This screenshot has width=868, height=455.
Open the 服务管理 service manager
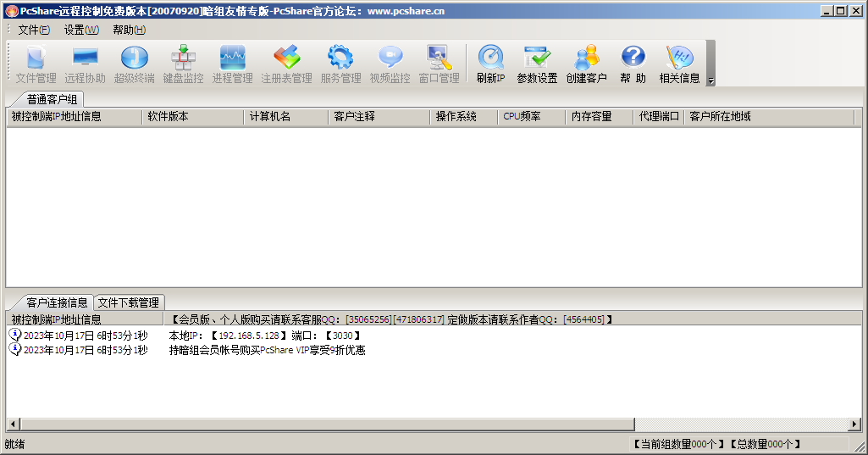coord(340,64)
